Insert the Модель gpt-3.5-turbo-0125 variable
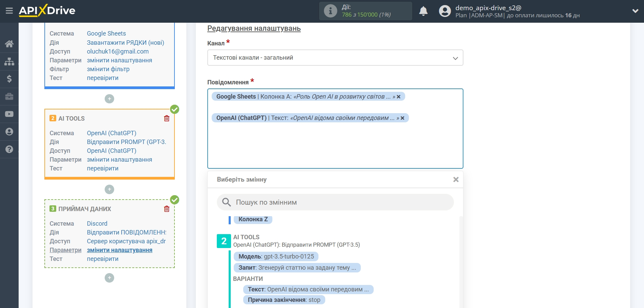644x308 pixels. tap(276, 256)
